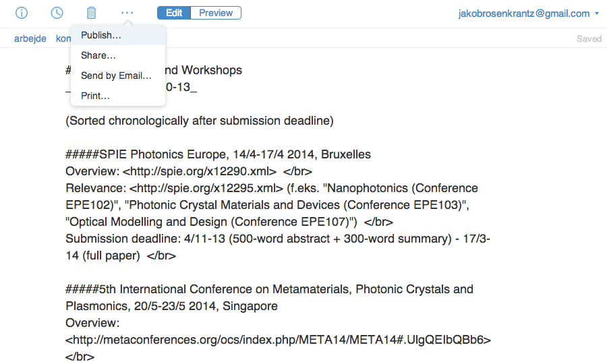Expand the account email dropdown arrow
Viewport: 607px width, 364px height.
[x=597, y=13]
